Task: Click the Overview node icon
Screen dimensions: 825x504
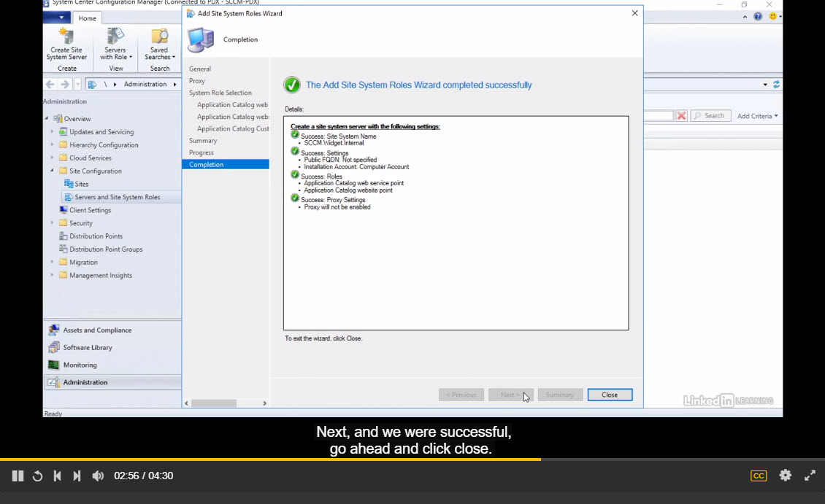Action: click(x=58, y=119)
